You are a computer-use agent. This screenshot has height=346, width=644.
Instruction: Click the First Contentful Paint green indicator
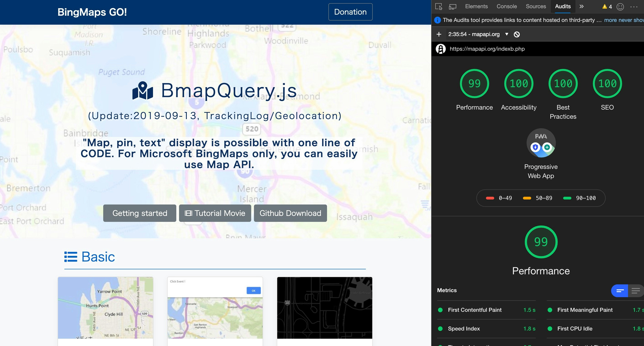(440, 310)
